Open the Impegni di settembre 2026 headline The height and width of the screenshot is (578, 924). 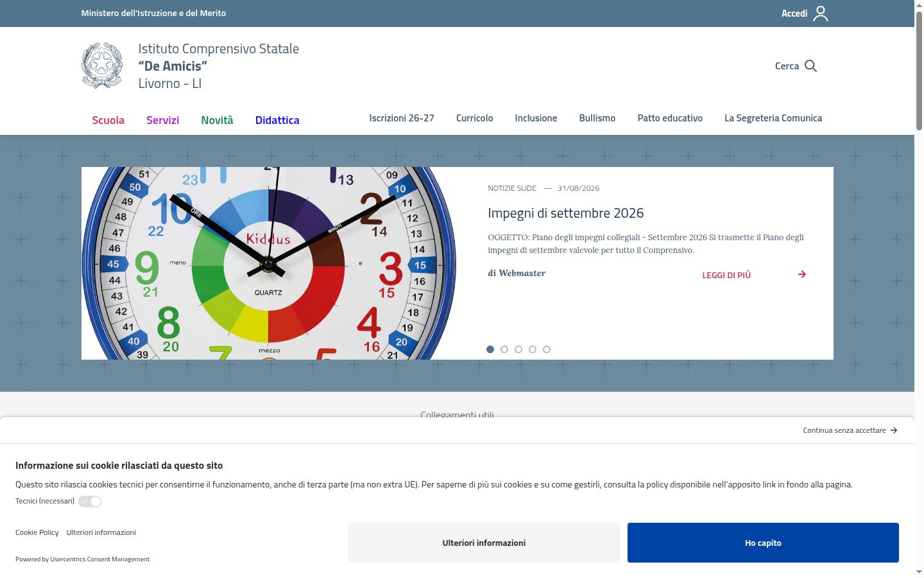(566, 213)
